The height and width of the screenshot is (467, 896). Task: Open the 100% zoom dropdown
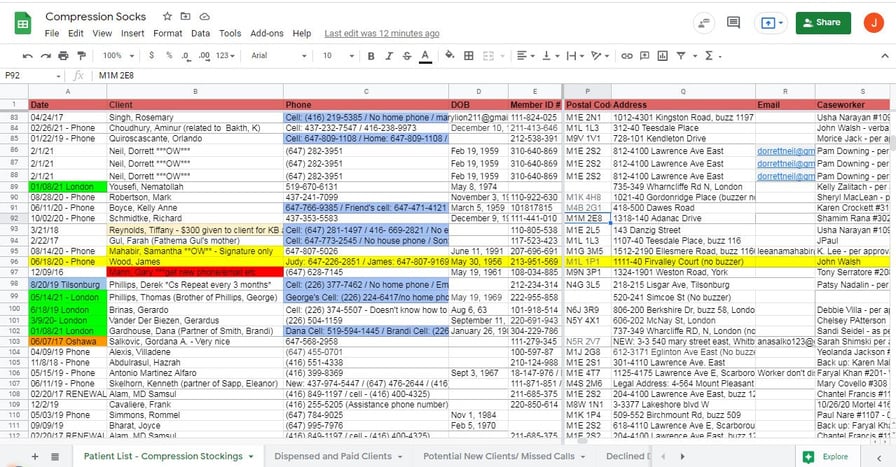(x=117, y=56)
